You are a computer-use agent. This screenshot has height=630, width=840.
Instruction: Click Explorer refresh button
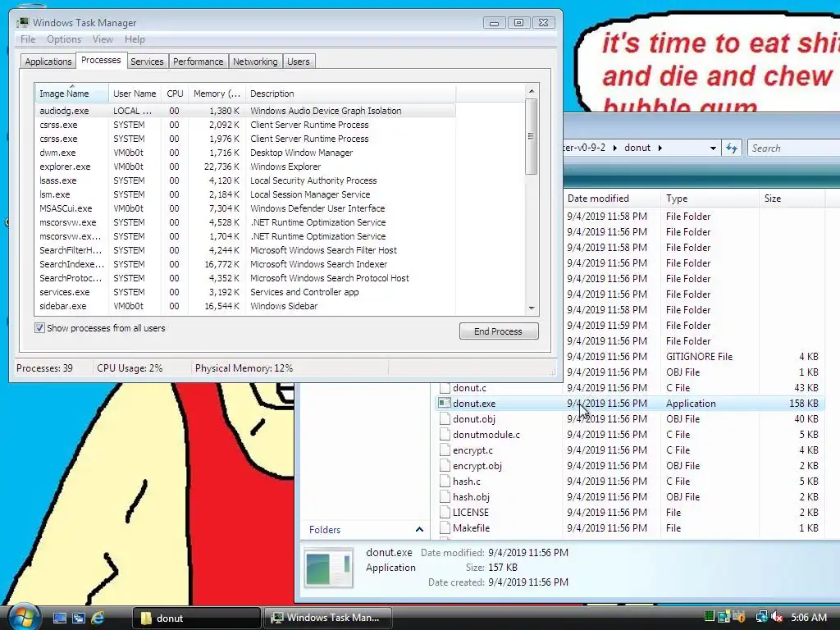(x=732, y=148)
